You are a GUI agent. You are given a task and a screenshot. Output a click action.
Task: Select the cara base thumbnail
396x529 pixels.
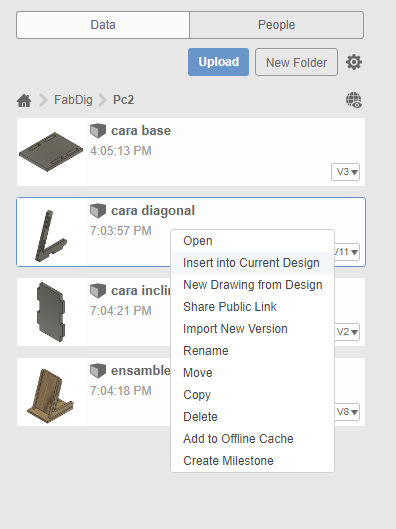coord(51,152)
